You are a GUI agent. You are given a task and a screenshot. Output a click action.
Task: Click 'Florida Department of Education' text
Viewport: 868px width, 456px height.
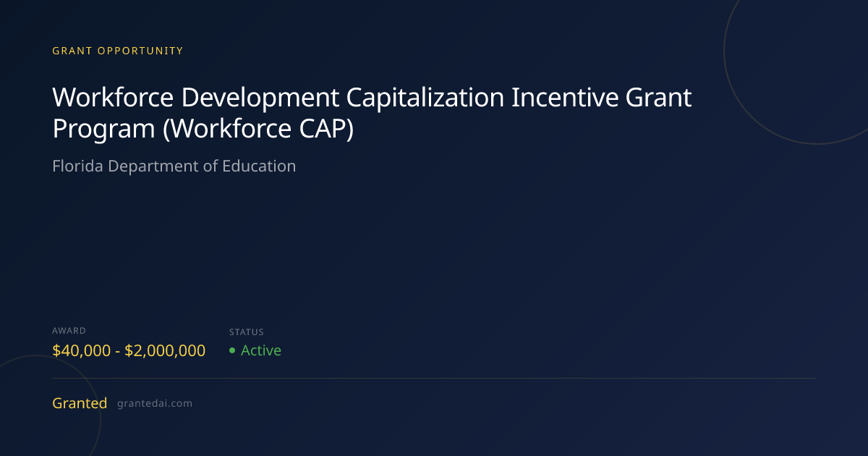click(x=174, y=166)
